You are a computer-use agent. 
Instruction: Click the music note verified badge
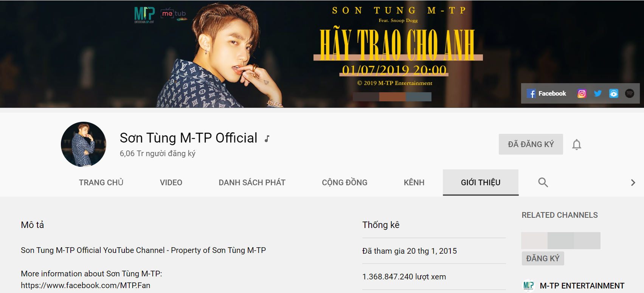pyautogui.click(x=267, y=139)
